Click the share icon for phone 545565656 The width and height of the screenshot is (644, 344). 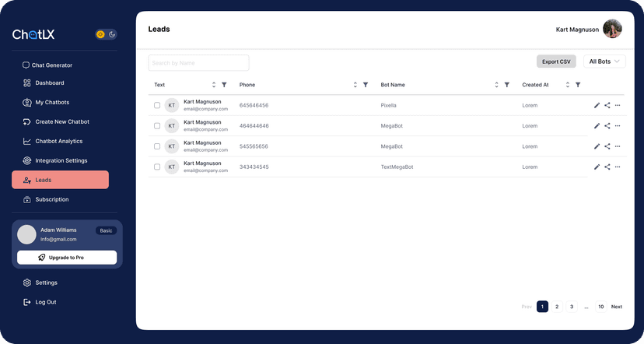pyautogui.click(x=607, y=146)
